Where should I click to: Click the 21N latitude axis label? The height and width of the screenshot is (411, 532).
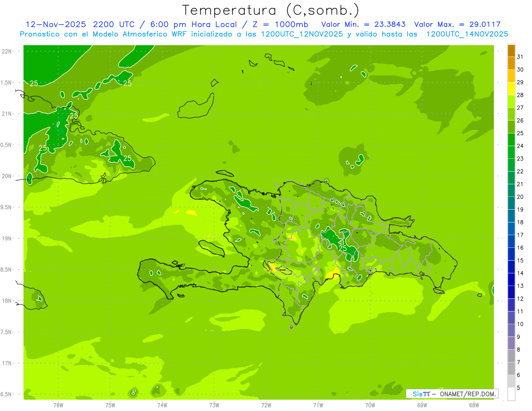6,114
